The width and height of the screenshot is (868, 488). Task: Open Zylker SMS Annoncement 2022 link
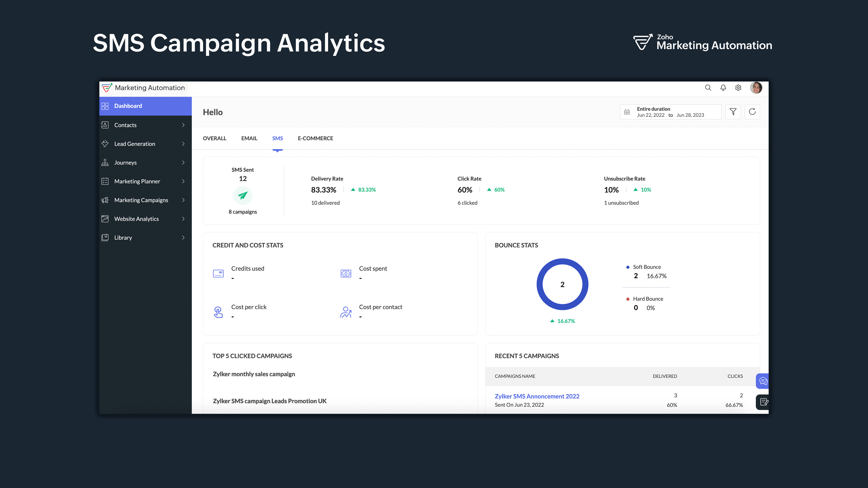pos(537,396)
